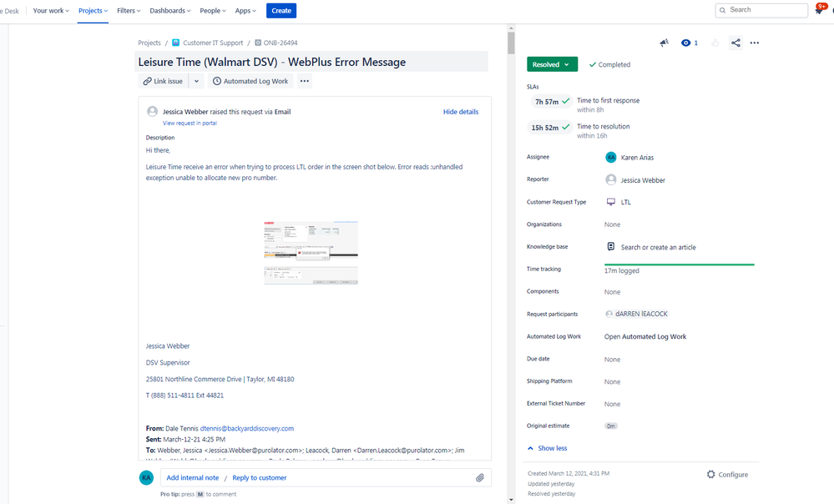Viewport: 834px width, 504px height.
Task: Click the Organizations None value
Action: coord(612,224)
